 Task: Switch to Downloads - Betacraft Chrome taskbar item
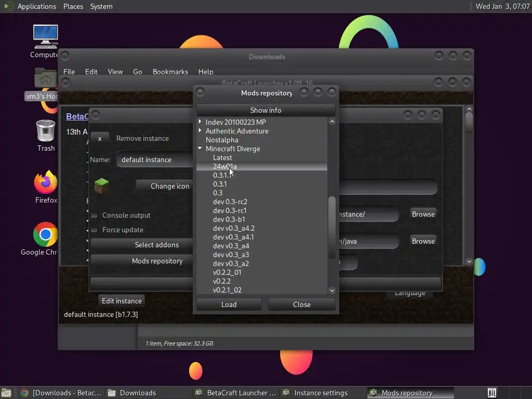click(x=61, y=393)
